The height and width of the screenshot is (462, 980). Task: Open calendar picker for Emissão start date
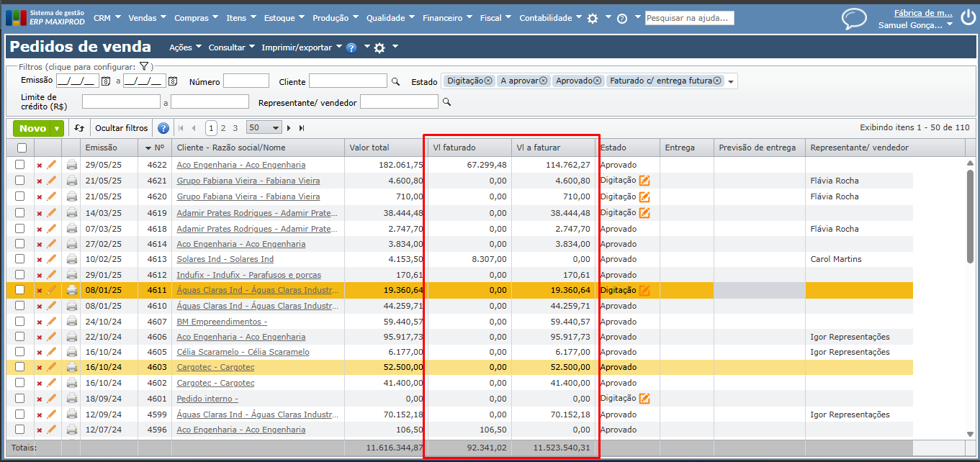[x=105, y=81]
